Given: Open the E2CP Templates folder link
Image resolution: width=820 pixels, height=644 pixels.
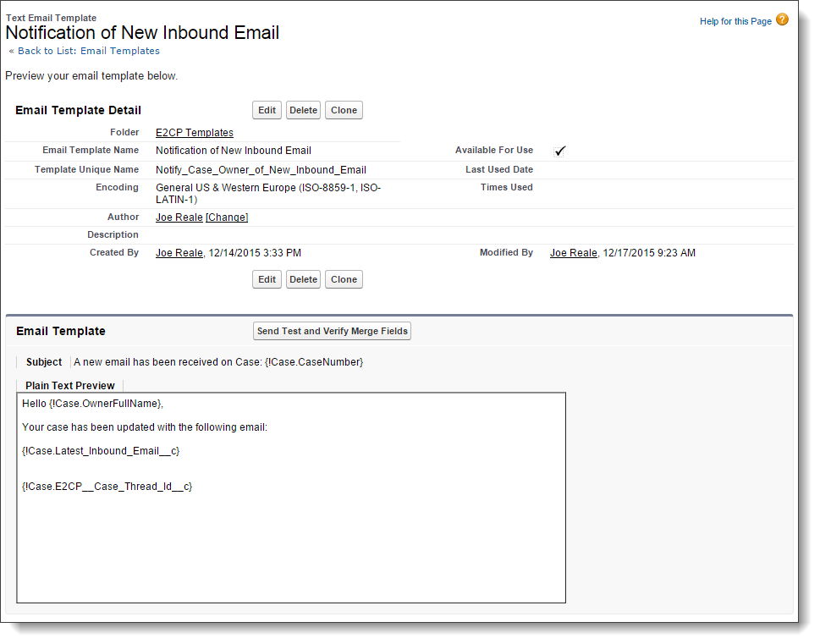Looking at the screenshot, I should [x=195, y=133].
